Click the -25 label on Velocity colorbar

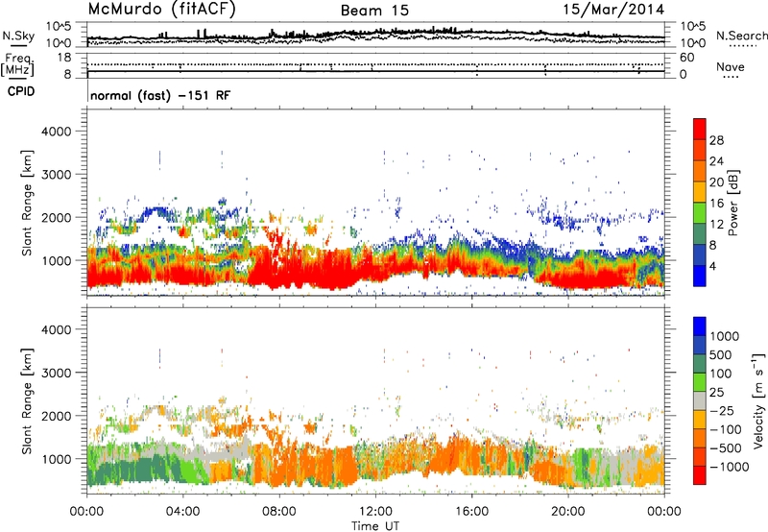point(723,410)
